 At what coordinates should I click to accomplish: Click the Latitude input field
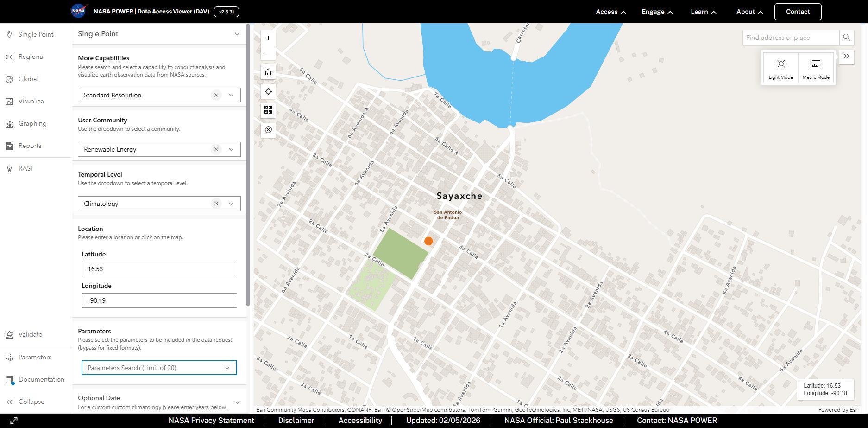(x=159, y=269)
